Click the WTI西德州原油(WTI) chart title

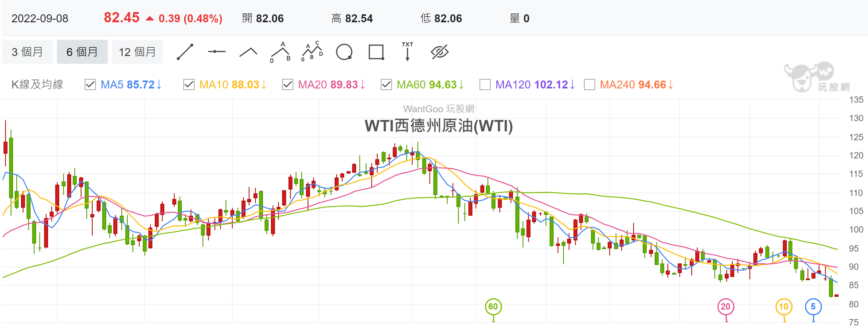(x=439, y=126)
